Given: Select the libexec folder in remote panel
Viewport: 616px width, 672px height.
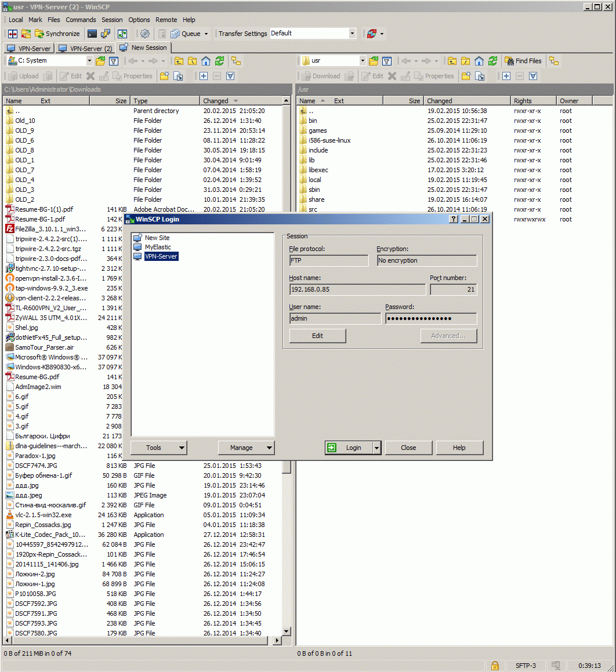Looking at the screenshot, I should (318, 170).
